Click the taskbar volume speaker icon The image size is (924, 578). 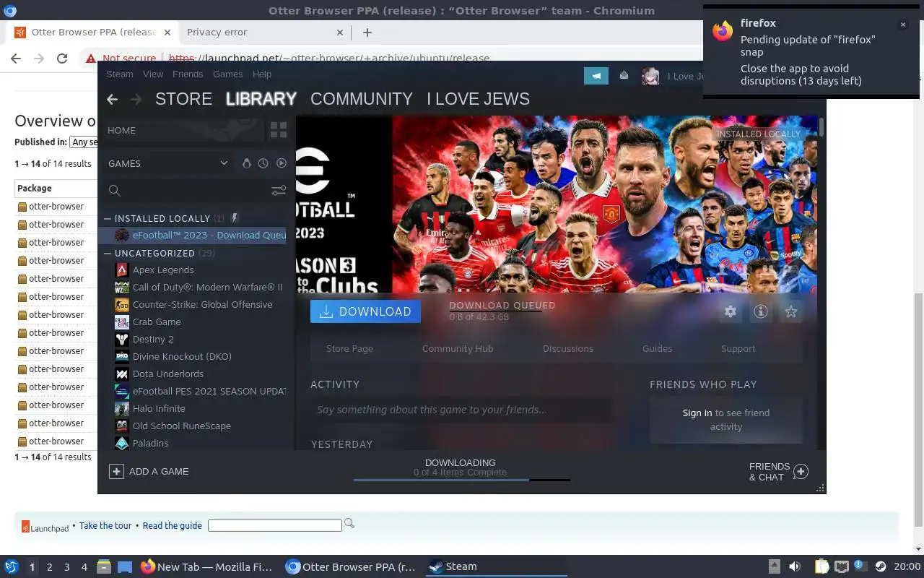pyautogui.click(x=795, y=566)
